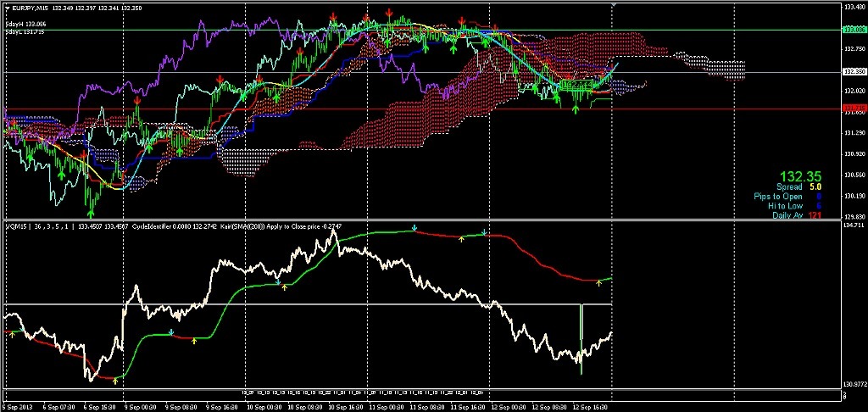868x412 pixels.
Task: Click the 12 Sep 16:30 time label
Action: [592, 406]
